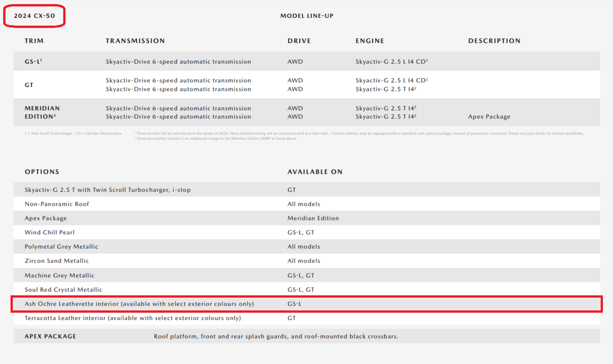The image size is (613, 364).
Task: Select "GS-L, GT" beside Wind Chill Pearl
Action: coord(301,232)
